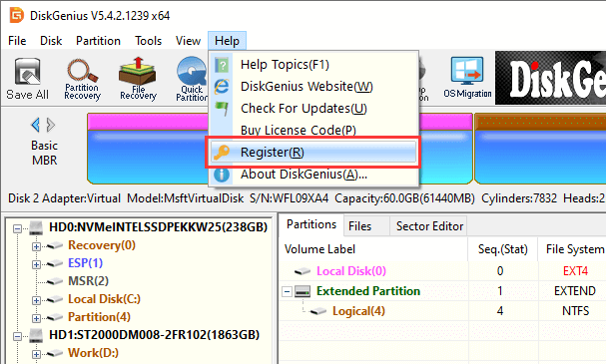Collapse the HD0 NVMe INTEL SSD tree node

(x=17, y=229)
